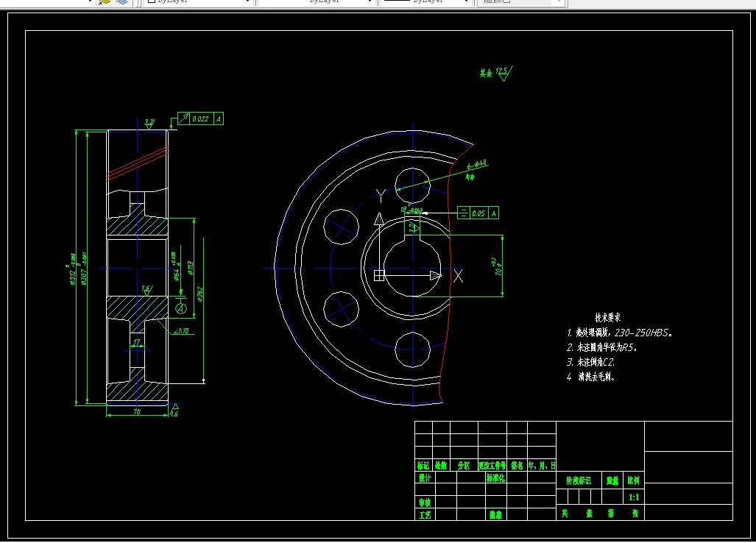Viewport: 756px width, 543px height.
Task: Select the 比例 title block label
Action: pos(634,481)
